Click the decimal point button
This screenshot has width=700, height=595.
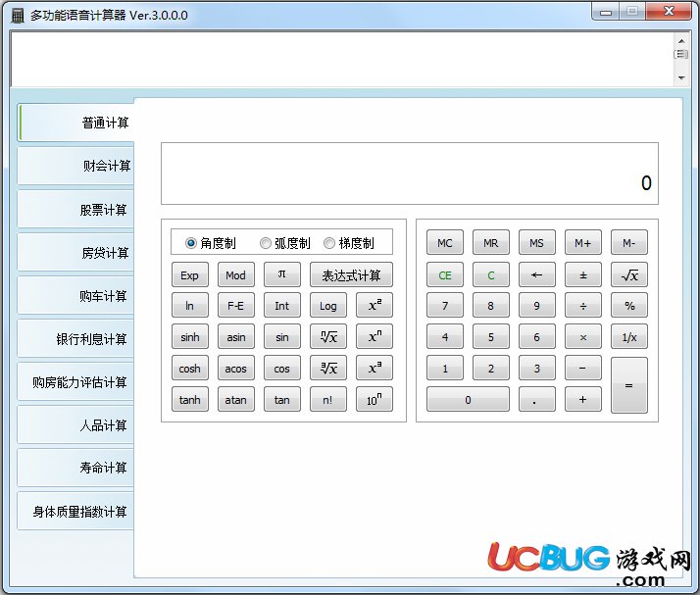(537, 399)
